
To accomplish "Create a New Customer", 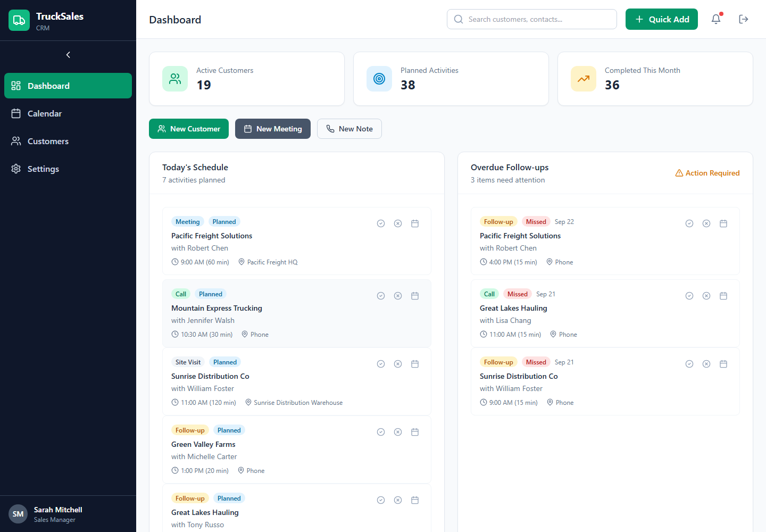I will point(189,129).
